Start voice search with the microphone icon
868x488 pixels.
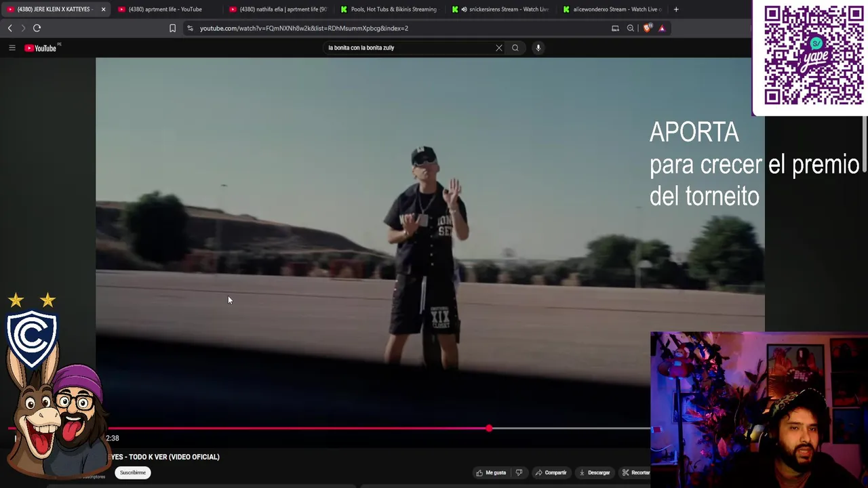(x=538, y=47)
